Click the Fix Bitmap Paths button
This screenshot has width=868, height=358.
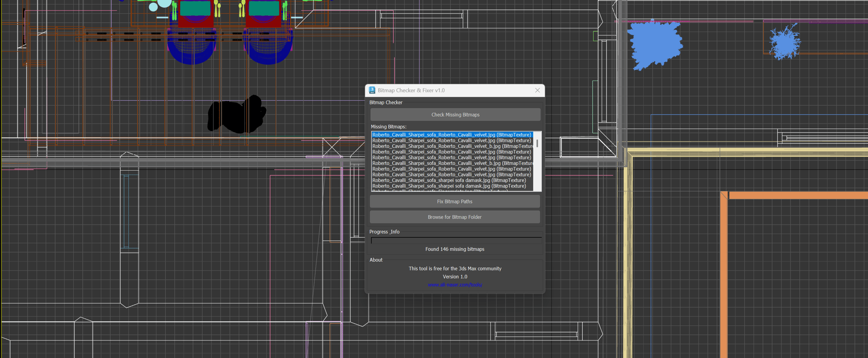point(454,202)
